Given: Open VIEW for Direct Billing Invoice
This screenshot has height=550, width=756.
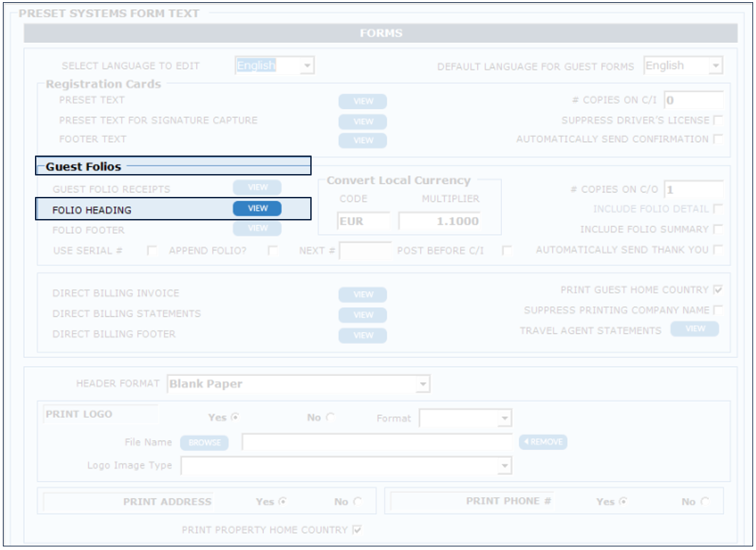Looking at the screenshot, I should click(x=362, y=295).
